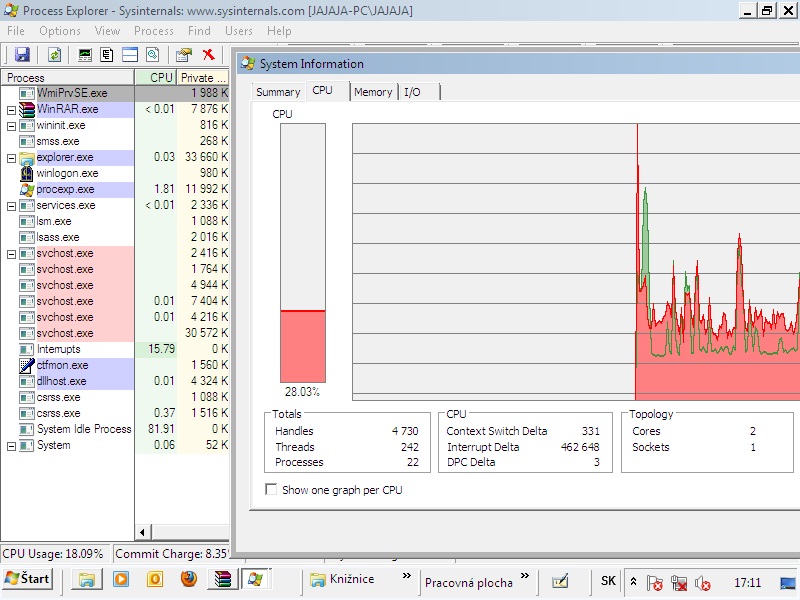This screenshot has width=800, height=600.
Task: Switch to the Memory tab
Action: [x=373, y=92]
